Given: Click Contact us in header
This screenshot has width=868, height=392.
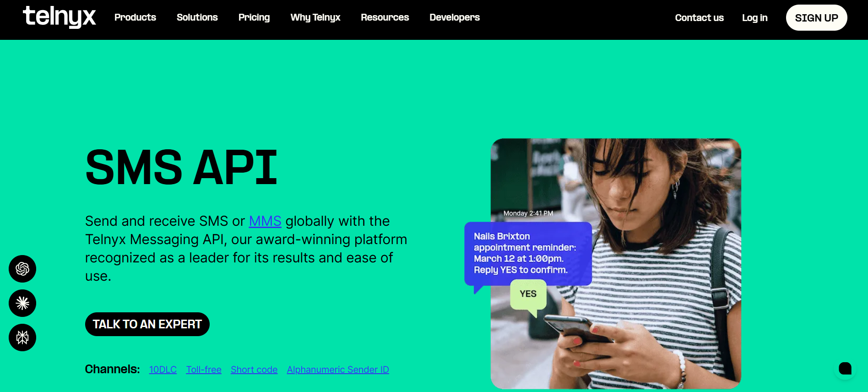Looking at the screenshot, I should (x=700, y=18).
